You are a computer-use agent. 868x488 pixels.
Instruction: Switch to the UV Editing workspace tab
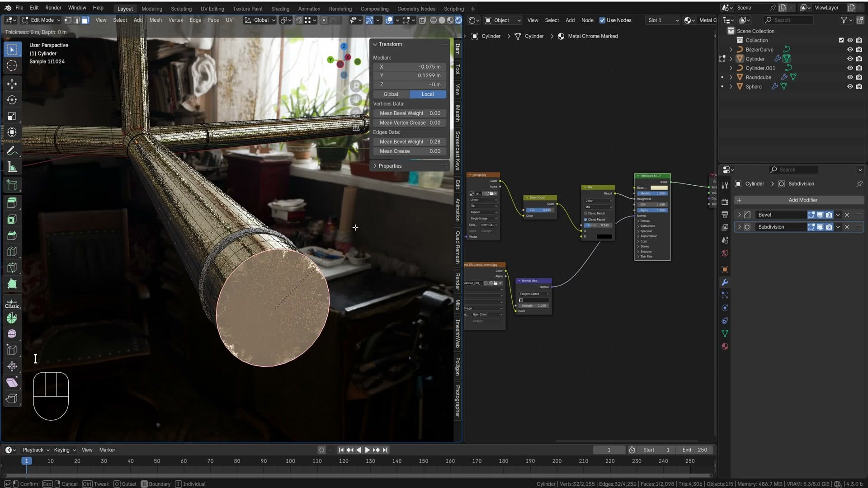(212, 9)
